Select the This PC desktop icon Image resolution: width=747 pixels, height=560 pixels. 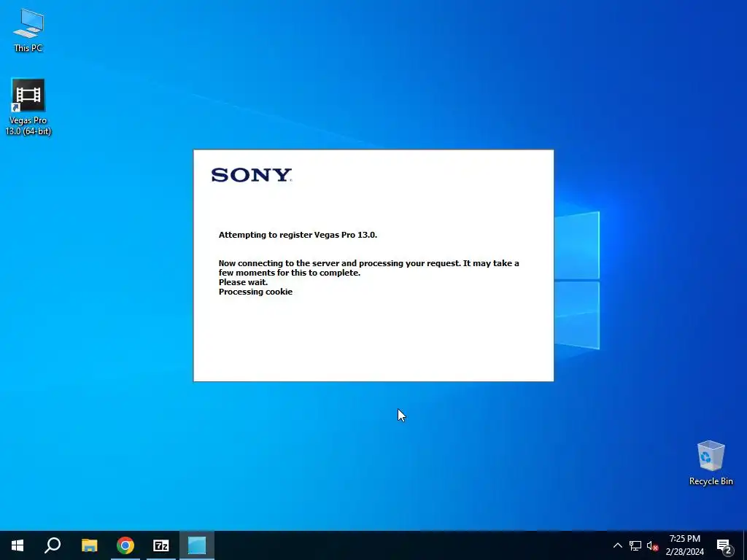pos(28,31)
